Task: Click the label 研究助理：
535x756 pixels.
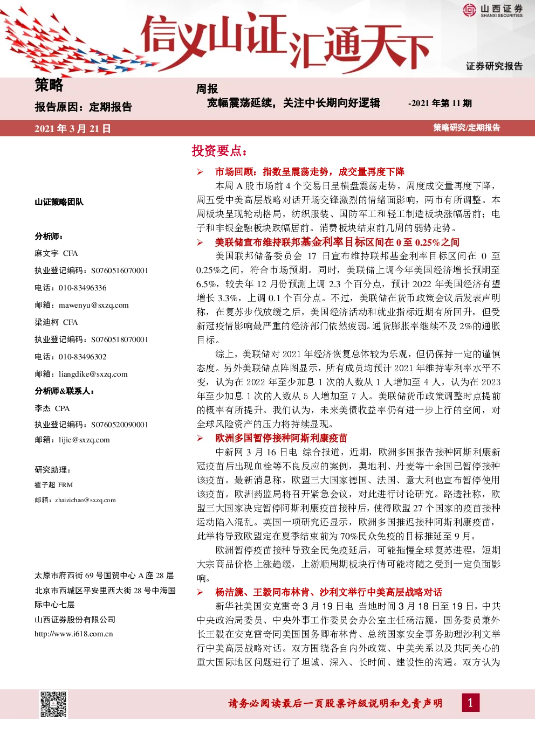Action: coord(53,470)
